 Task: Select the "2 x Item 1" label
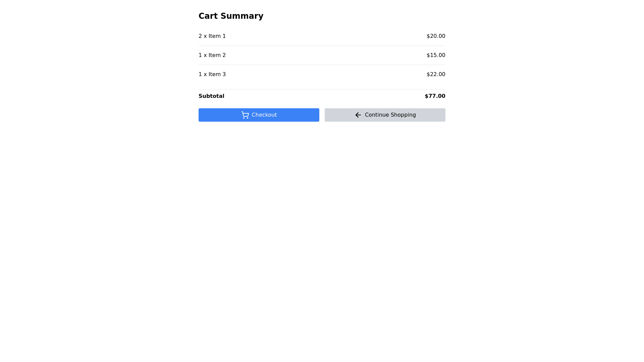pos(212,36)
